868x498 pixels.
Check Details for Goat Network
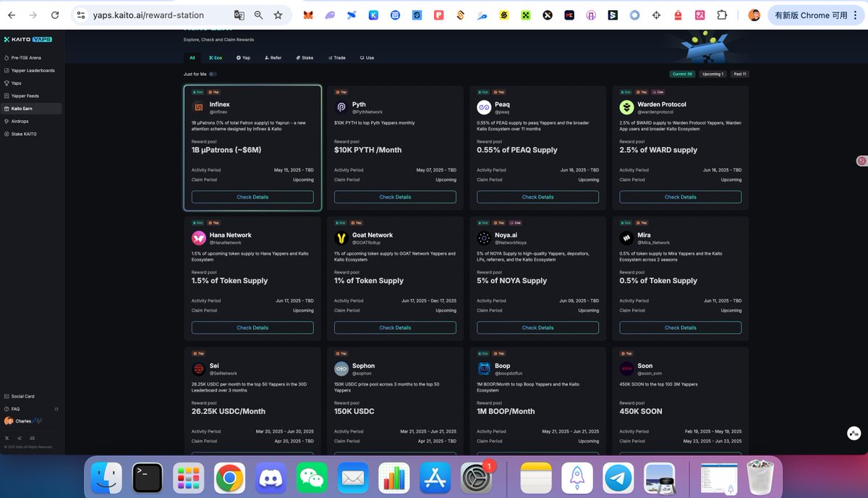click(395, 328)
